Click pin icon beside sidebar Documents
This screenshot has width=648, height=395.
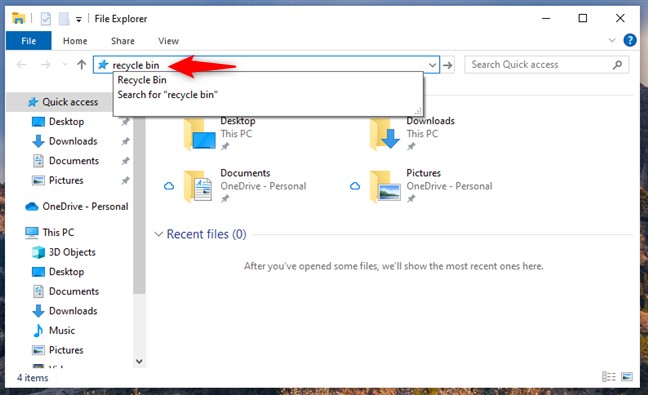point(125,161)
